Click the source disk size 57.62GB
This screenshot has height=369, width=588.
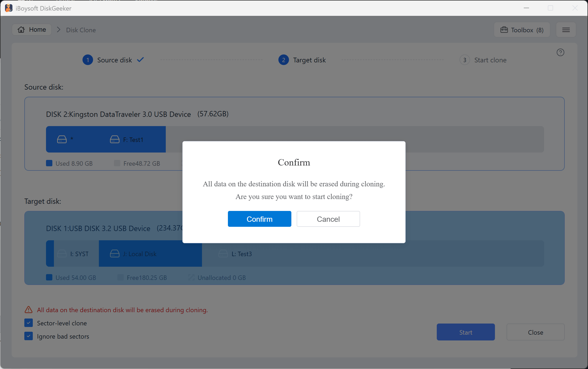[x=213, y=114]
